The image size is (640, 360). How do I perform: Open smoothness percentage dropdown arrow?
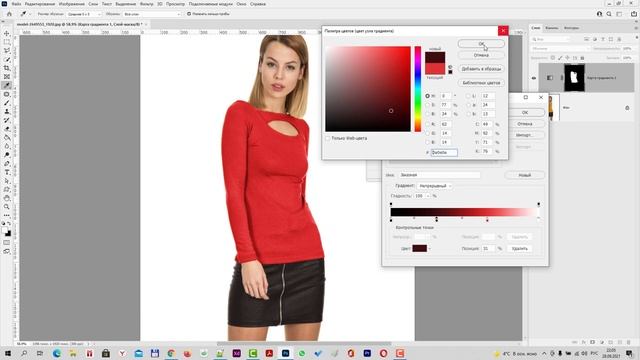tap(428, 196)
